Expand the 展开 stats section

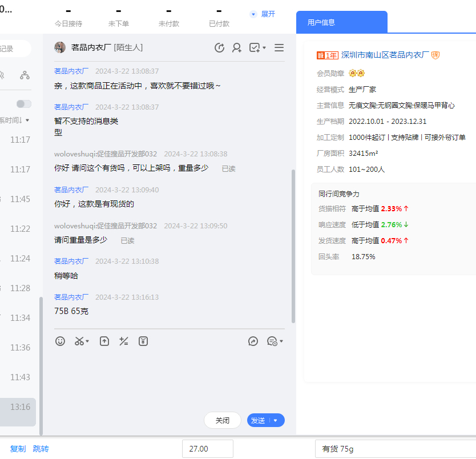[x=263, y=14]
